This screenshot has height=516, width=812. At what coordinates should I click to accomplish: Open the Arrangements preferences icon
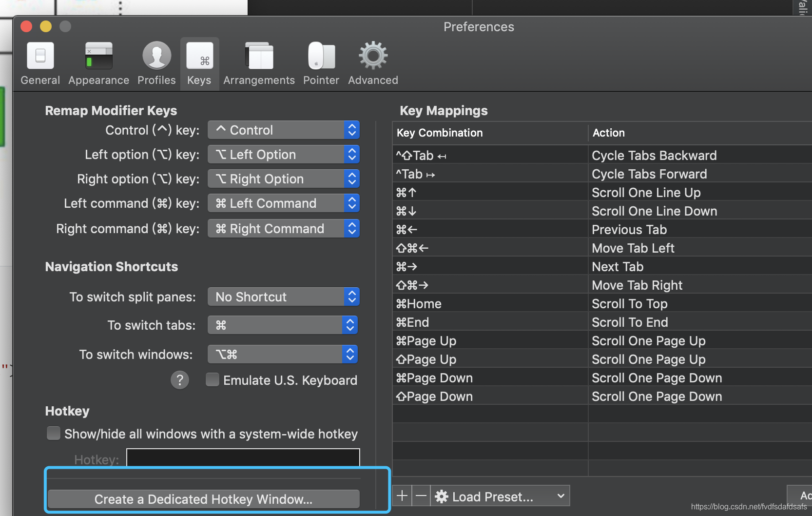pos(259,63)
